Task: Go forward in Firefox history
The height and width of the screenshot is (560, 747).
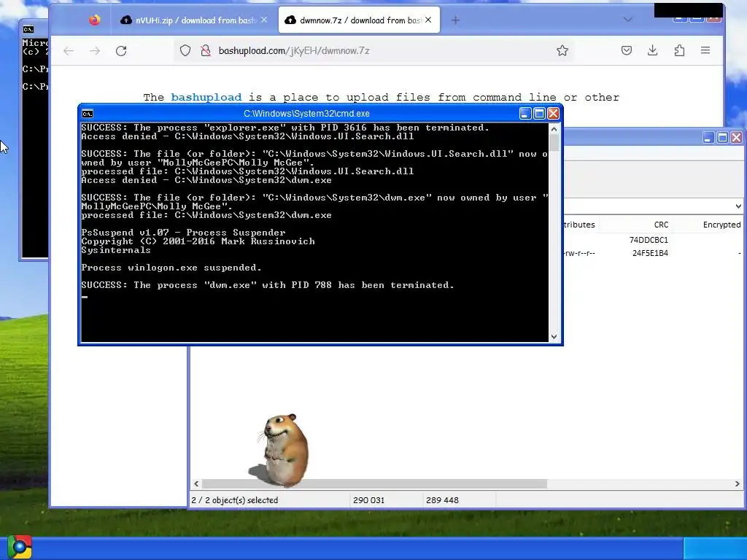Action: pos(95,50)
